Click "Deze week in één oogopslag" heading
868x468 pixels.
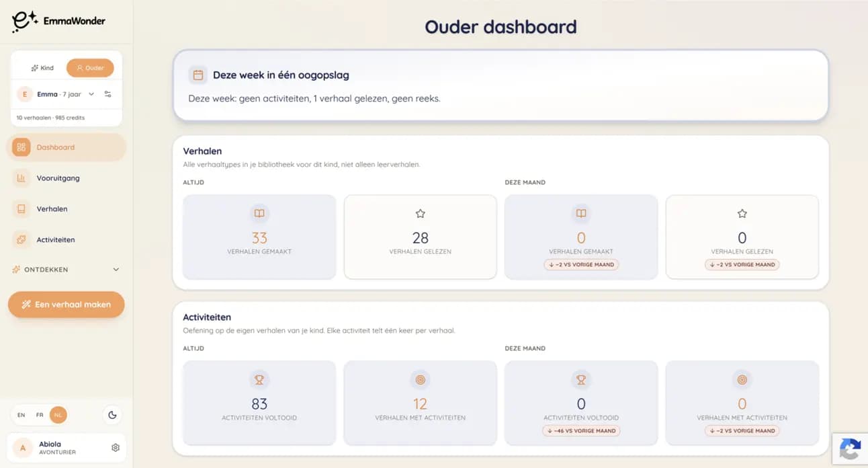(x=281, y=75)
